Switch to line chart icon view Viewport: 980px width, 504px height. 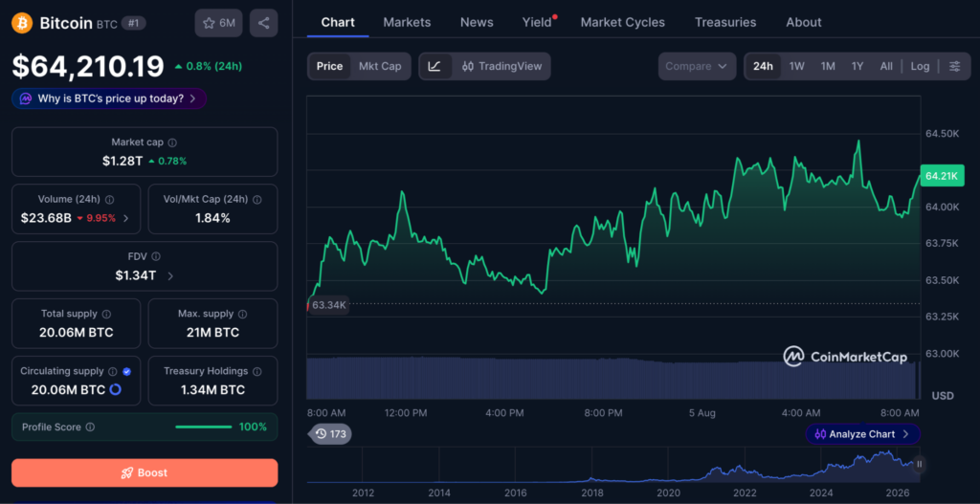click(x=435, y=66)
